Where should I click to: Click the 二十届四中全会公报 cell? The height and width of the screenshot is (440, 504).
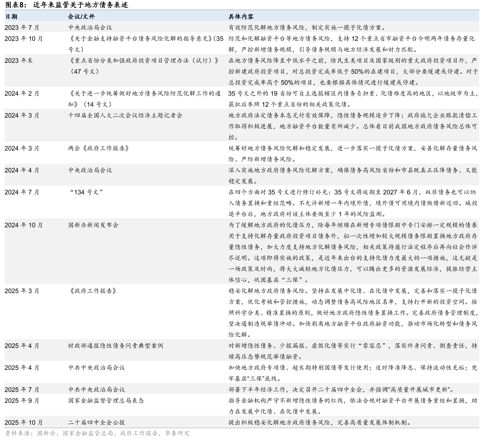(x=97, y=423)
